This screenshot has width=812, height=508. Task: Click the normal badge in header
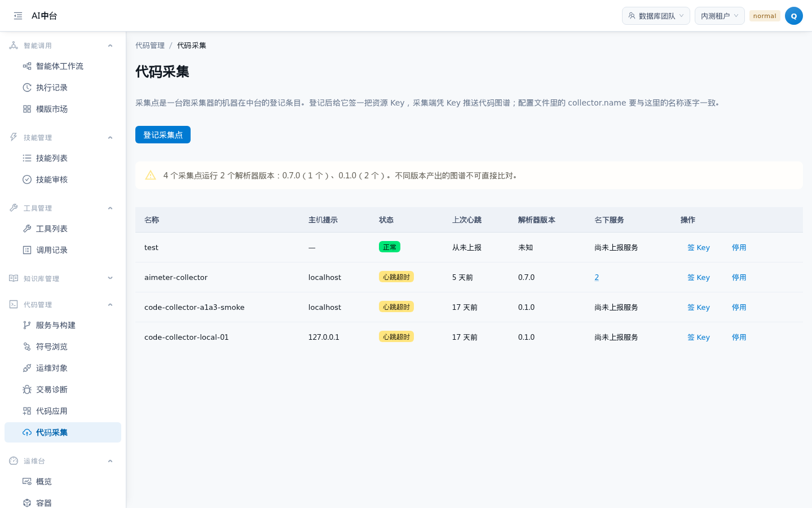tap(765, 16)
